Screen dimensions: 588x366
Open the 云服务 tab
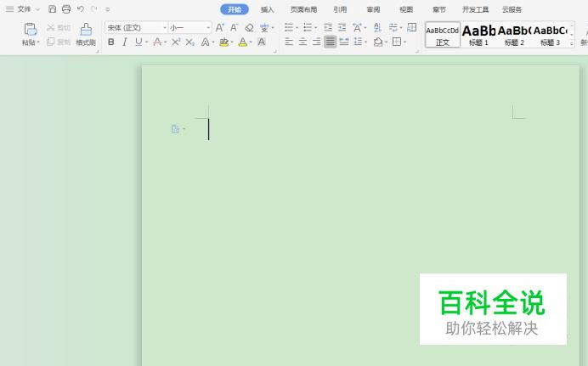(x=512, y=9)
